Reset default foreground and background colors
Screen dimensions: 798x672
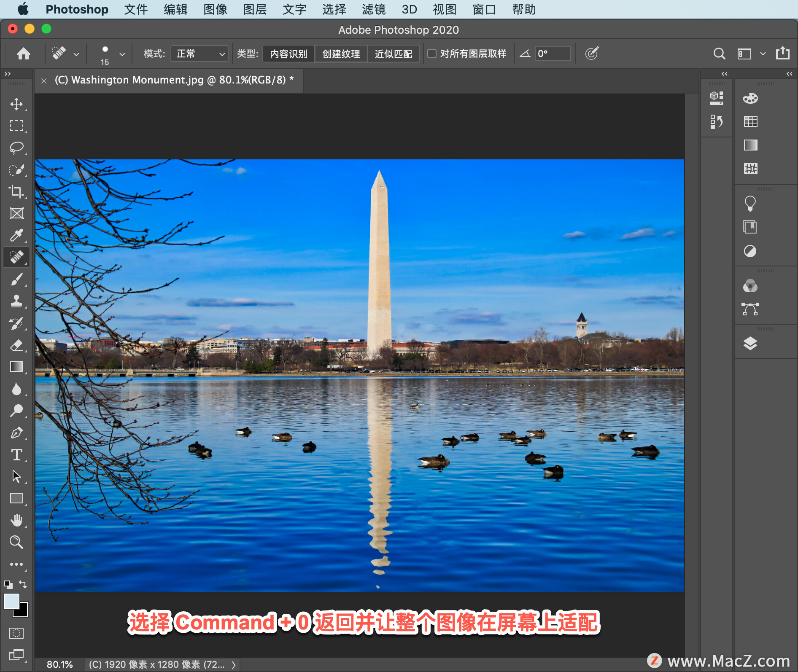pos(8,584)
